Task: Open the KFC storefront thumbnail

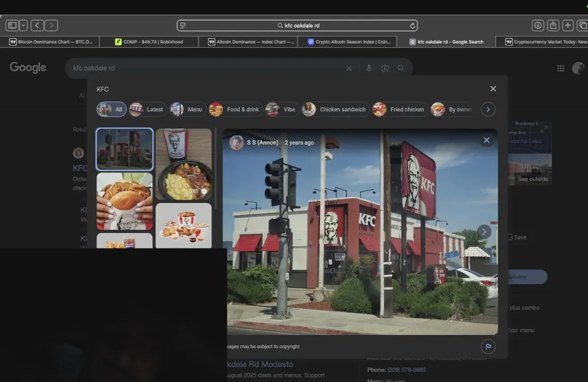Action: coord(125,149)
